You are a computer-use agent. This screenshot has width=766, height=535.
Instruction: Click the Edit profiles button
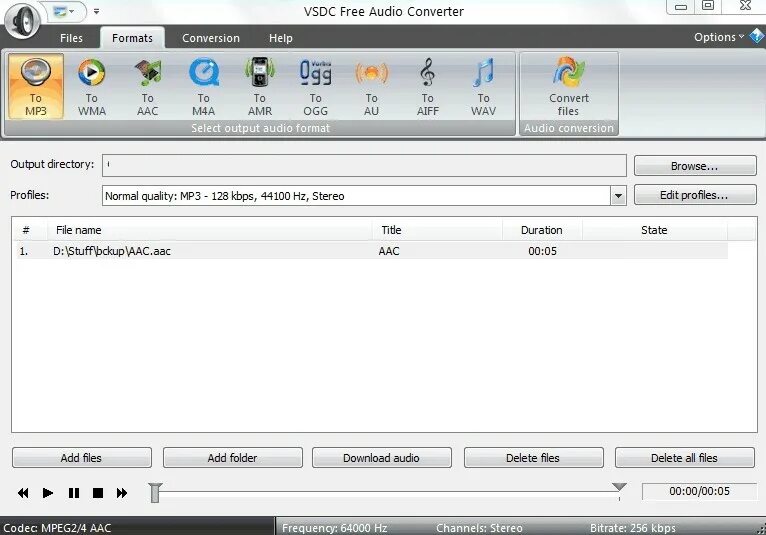coord(695,195)
